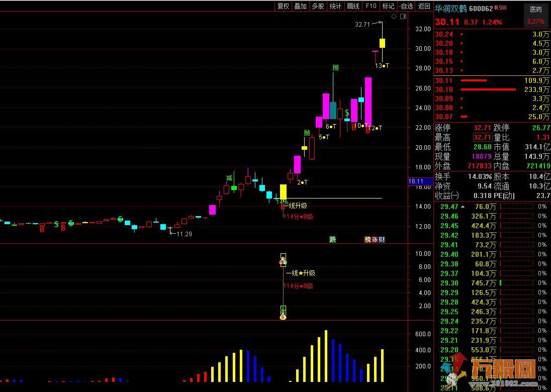Viewport: 551px width, 392px height.
Task: Click the 29.40 price distribution row
Action: pos(492,254)
